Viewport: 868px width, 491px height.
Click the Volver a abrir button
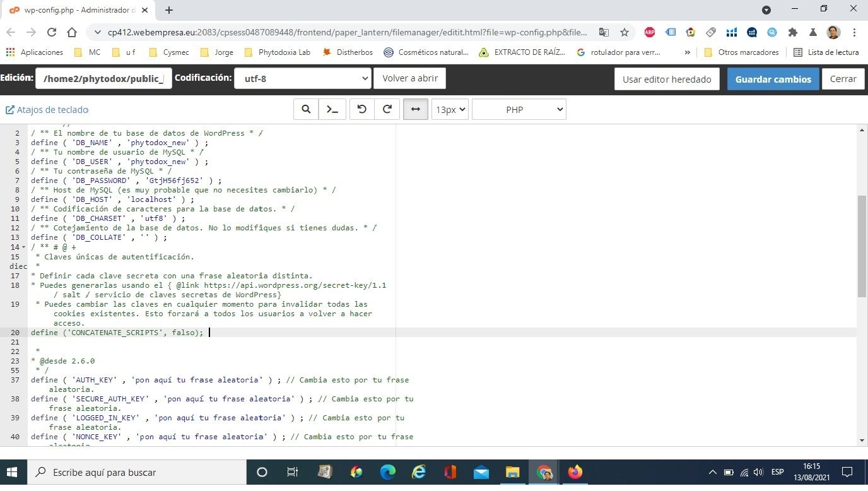pyautogui.click(x=410, y=78)
